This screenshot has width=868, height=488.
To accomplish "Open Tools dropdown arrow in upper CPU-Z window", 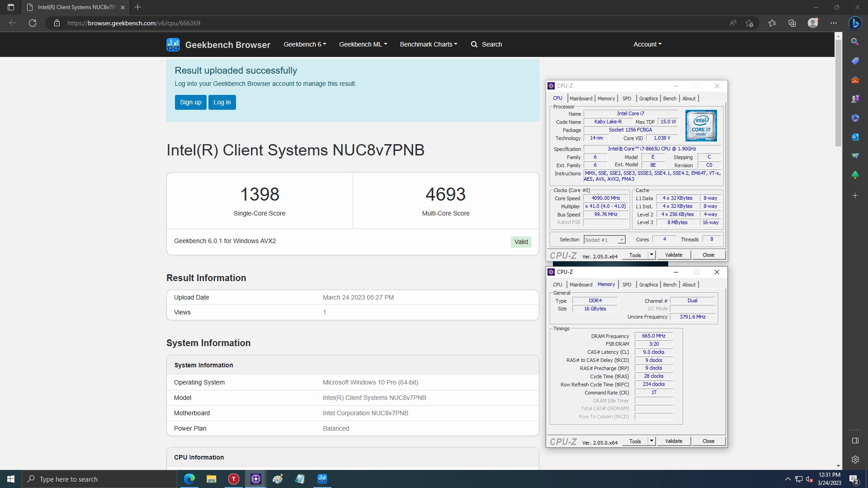I will click(x=651, y=255).
